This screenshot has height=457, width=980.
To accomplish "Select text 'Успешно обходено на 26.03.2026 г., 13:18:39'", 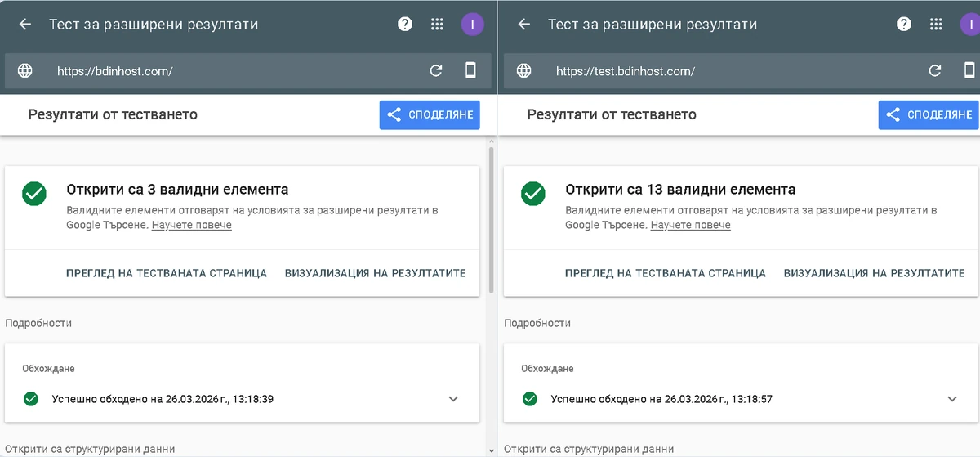I will pyautogui.click(x=163, y=399).
